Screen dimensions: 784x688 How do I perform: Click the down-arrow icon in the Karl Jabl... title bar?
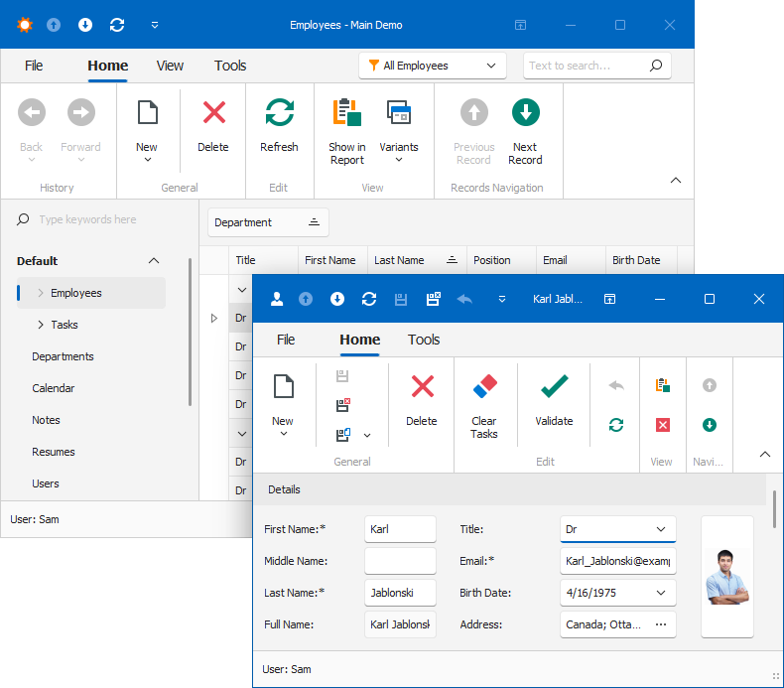coord(337,299)
